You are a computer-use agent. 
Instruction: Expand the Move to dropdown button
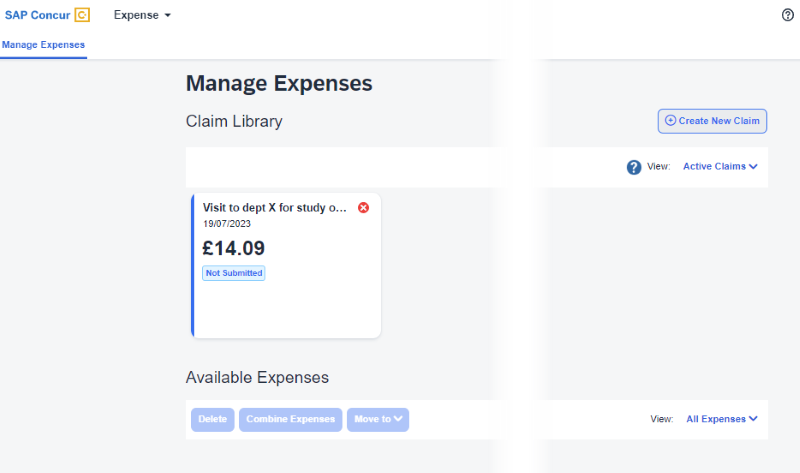[378, 420]
